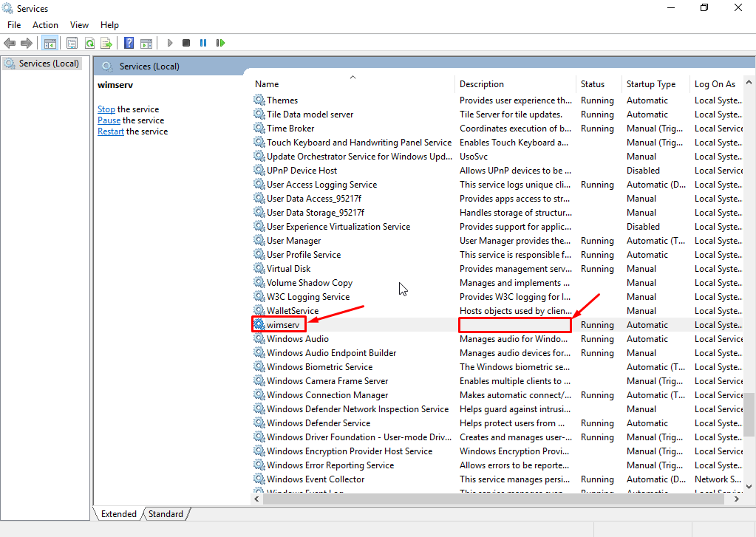756x537 pixels.
Task: Click the Stop Service square icon
Action: [186, 43]
